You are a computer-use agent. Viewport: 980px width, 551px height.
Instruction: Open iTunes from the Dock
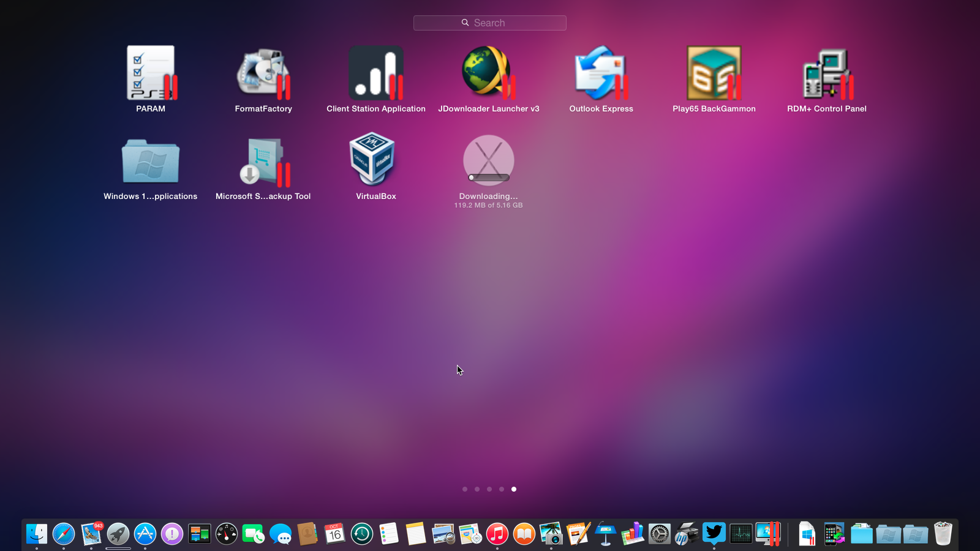(x=497, y=534)
